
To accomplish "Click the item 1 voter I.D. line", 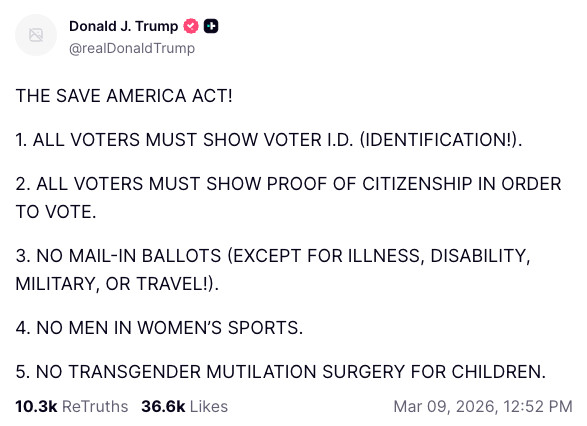I will (x=268, y=140).
